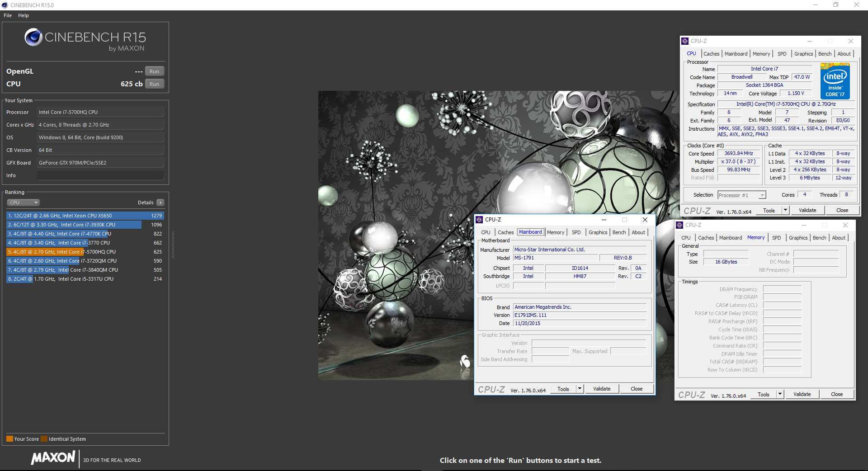The width and height of the screenshot is (868, 471).
Task: Click Tools button in CPU-Z Mainboard window
Action: click(x=563, y=389)
